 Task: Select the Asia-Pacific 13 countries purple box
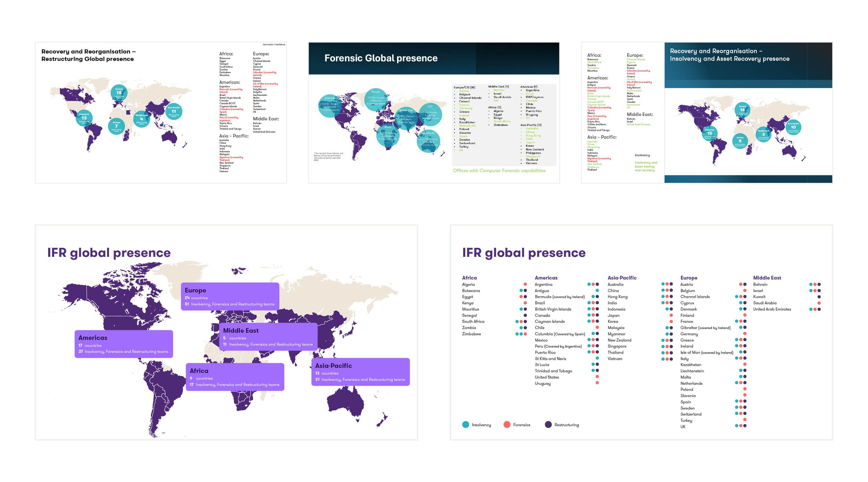tap(360, 372)
